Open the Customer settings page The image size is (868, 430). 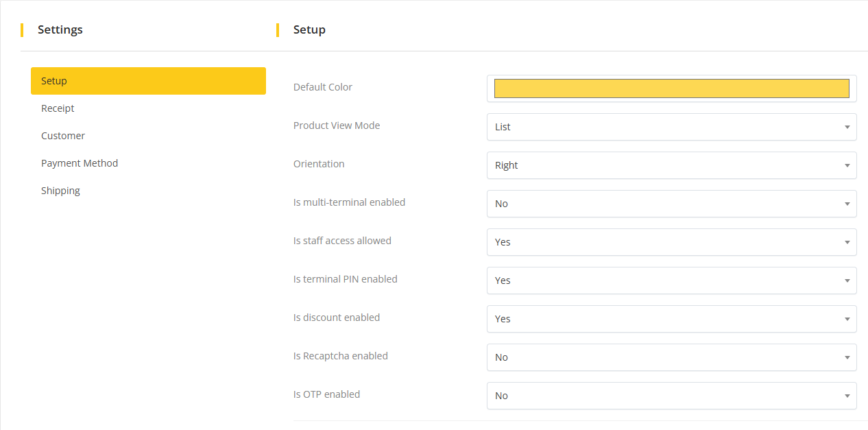(x=63, y=136)
